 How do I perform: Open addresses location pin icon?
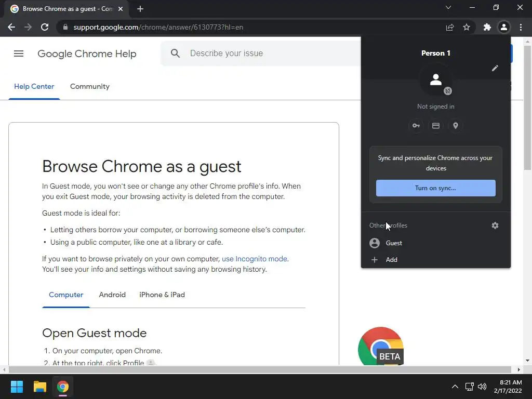tap(456, 126)
